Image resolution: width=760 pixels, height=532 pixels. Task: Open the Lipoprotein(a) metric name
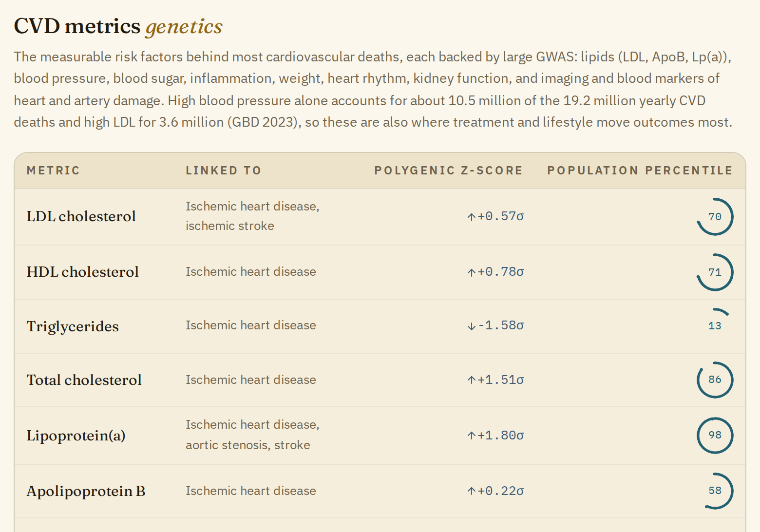point(76,436)
